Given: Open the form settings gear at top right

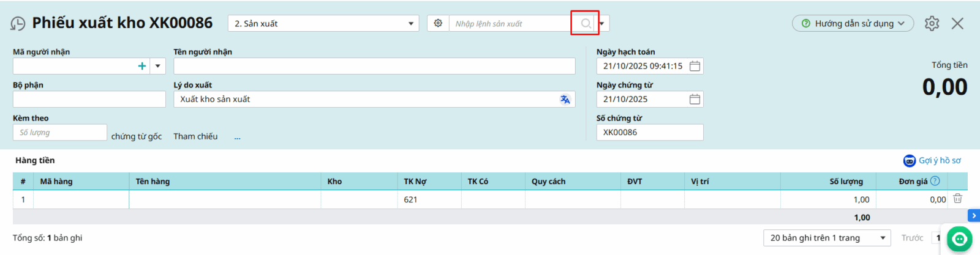Looking at the screenshot, I should point(932,23).
